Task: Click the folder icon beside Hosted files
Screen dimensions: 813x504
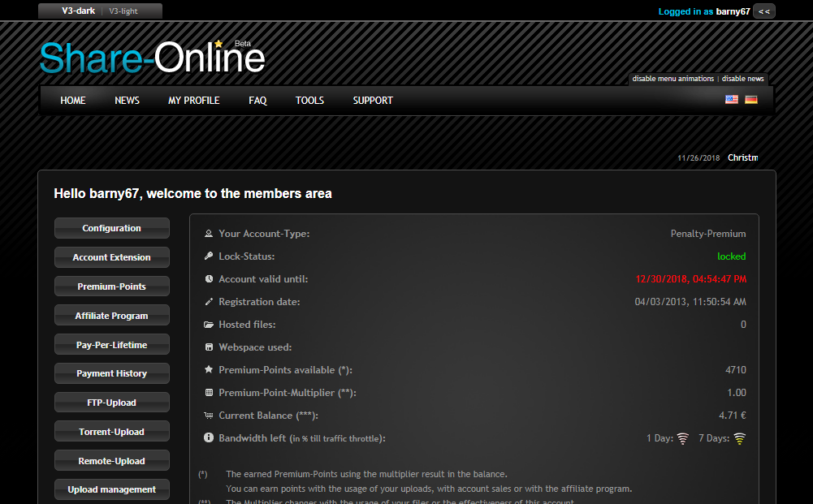Action: click(x=209, y=325)
